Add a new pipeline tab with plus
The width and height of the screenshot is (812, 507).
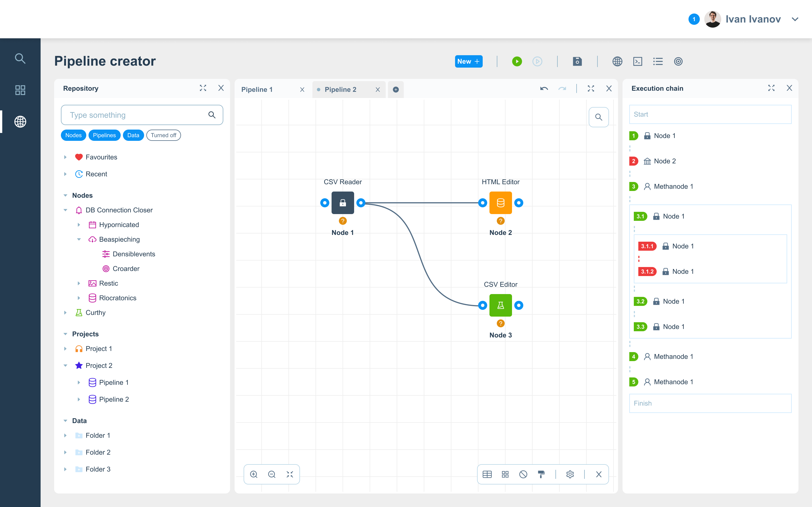(396, 90)
